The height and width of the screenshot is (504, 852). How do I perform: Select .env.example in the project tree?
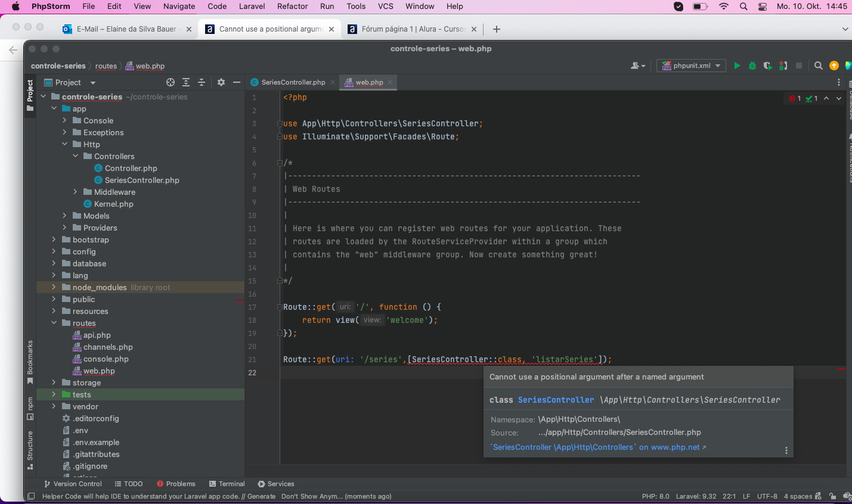[95, 442]
